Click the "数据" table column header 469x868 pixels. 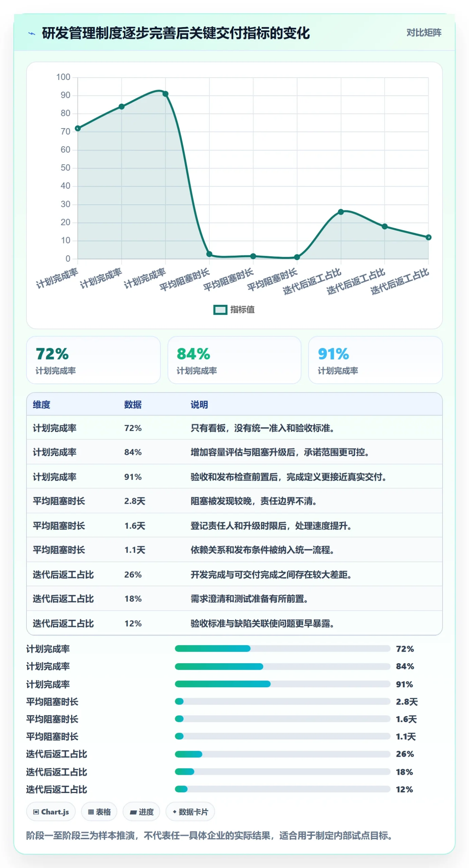(133, 404)
